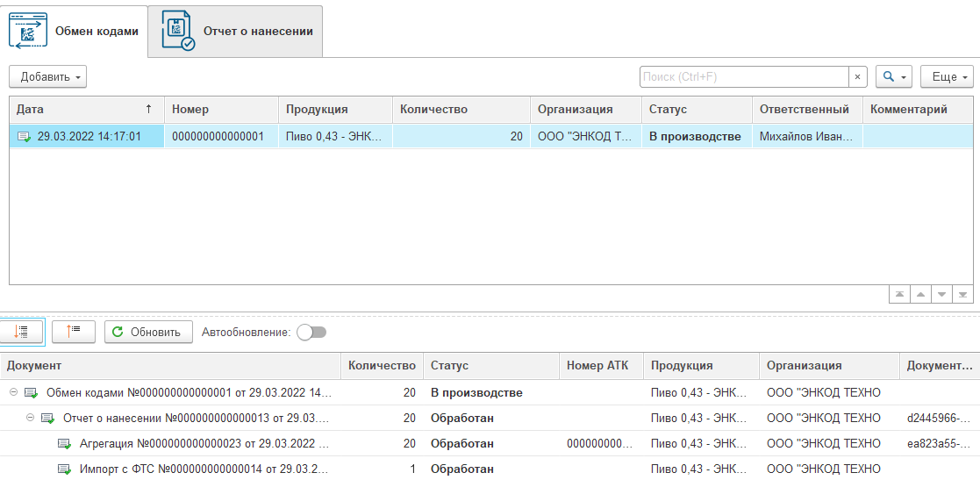Open the Отчет о нанесении tab
Screen dimensions: 980x480
click(x=235, y=31)
